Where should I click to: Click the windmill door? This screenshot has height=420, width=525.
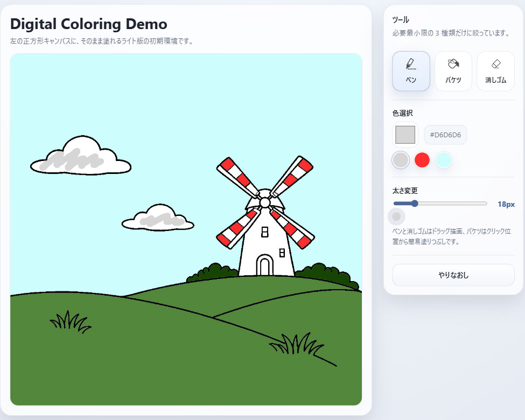(x=264, y=266)
